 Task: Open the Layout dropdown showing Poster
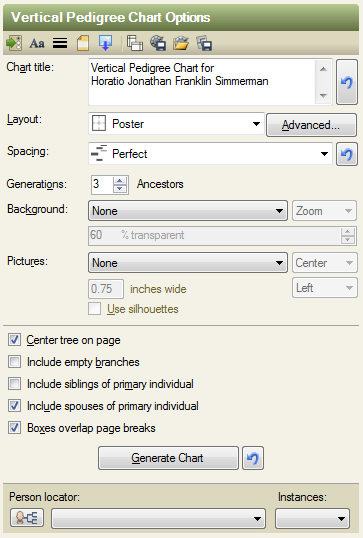(176, 124)
